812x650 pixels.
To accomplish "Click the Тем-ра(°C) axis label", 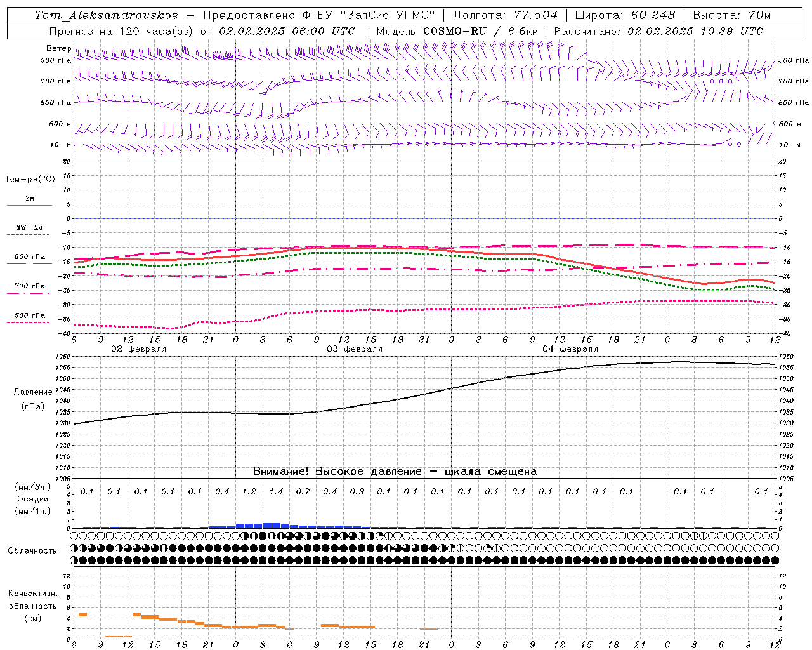I will pos(30,180).
